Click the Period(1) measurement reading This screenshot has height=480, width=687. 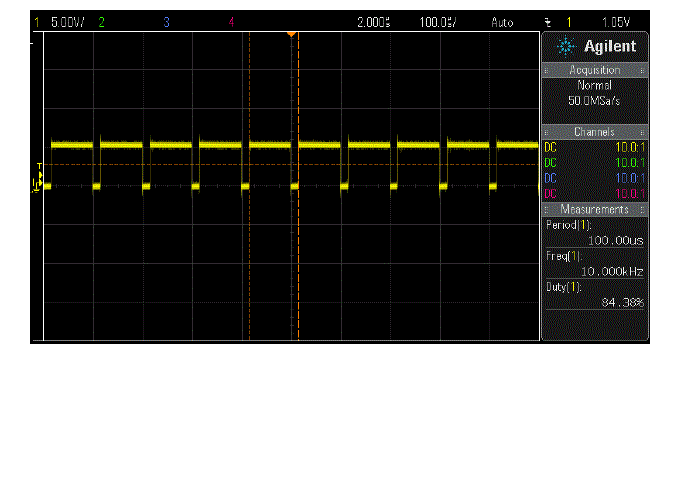click(x=594, y=232)
